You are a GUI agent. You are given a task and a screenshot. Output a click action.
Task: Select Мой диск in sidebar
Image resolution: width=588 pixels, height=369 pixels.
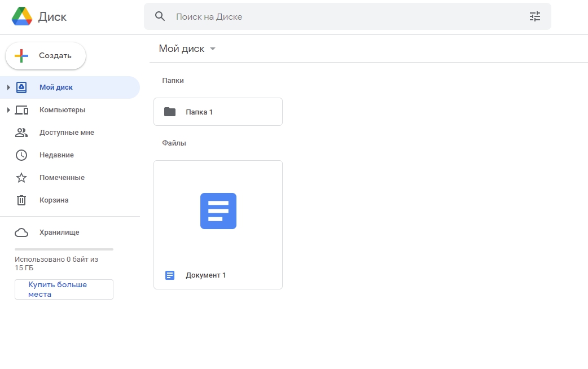(x=70, y=87)
